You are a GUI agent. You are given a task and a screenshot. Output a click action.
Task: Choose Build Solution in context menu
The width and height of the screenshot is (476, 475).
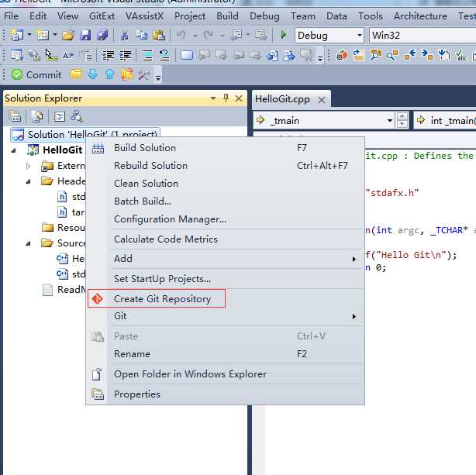(226, 148)
